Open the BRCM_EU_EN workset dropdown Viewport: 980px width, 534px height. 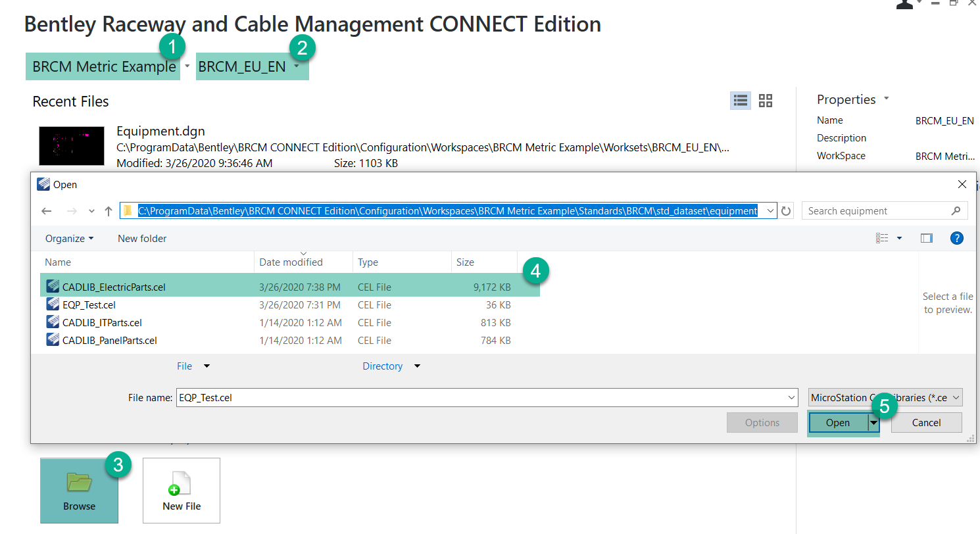[297, 66]
